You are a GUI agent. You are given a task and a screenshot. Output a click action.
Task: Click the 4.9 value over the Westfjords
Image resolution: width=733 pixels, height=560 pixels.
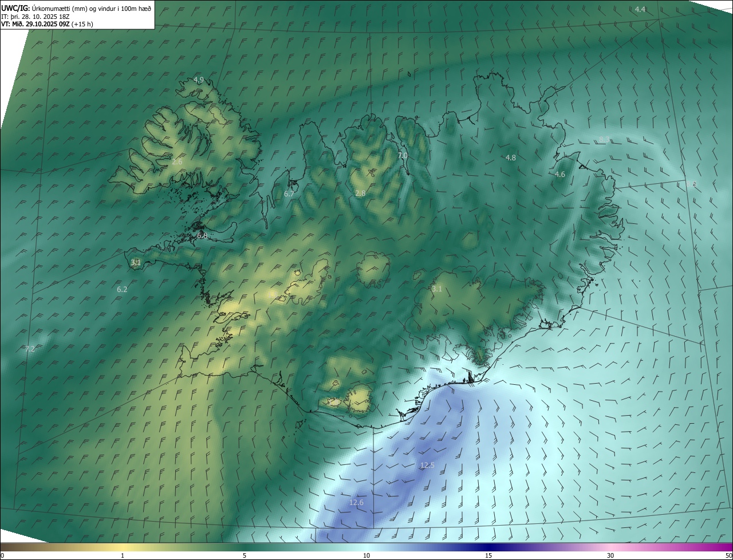click(x=199, y=80)
